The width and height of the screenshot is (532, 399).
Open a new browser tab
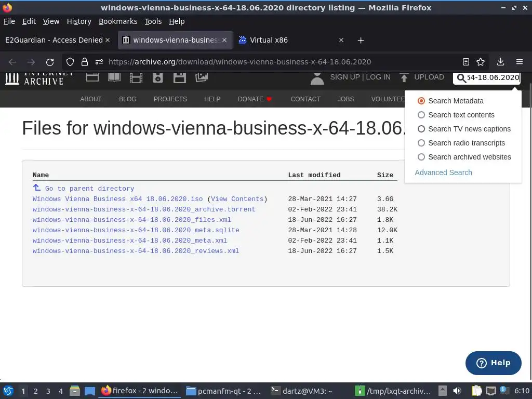point(361,41)
